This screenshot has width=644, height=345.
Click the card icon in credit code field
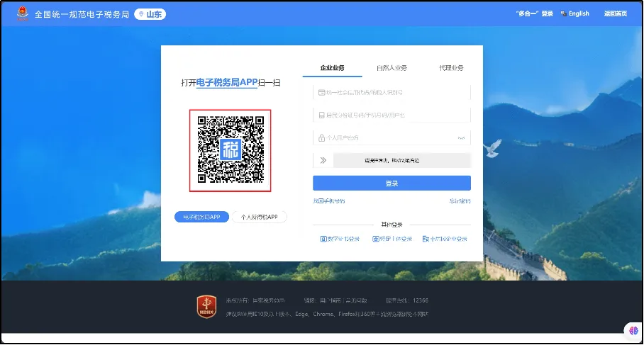pyautogui.click(x=321, y=92)
